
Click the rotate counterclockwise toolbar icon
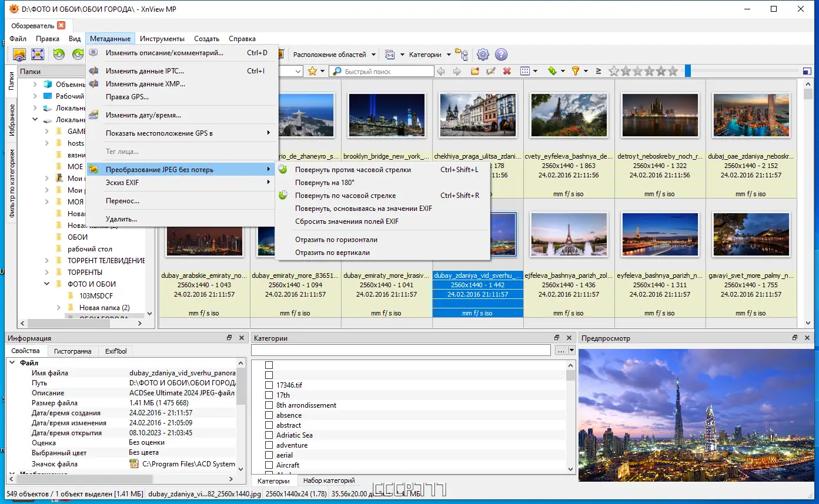59,55
